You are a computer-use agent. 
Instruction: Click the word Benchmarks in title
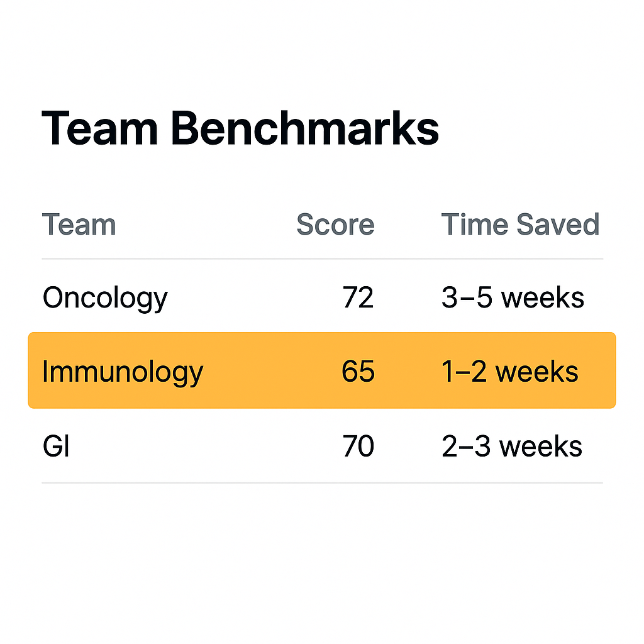pyautogui.click(x=305, y=128)
